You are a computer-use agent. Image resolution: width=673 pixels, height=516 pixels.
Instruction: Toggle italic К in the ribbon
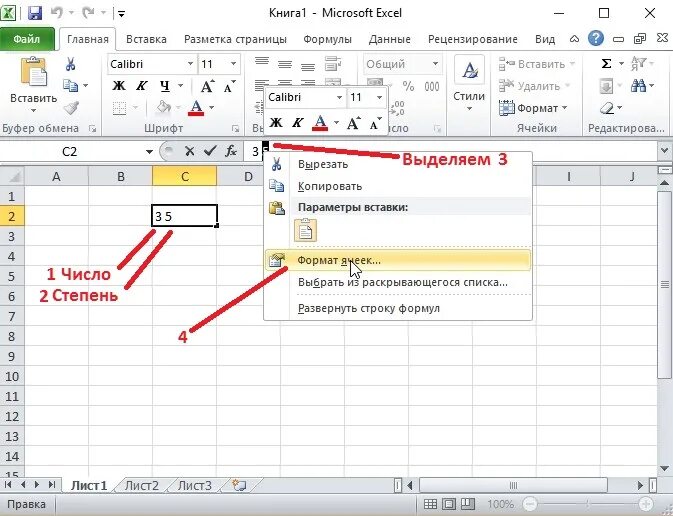[142, 86]
